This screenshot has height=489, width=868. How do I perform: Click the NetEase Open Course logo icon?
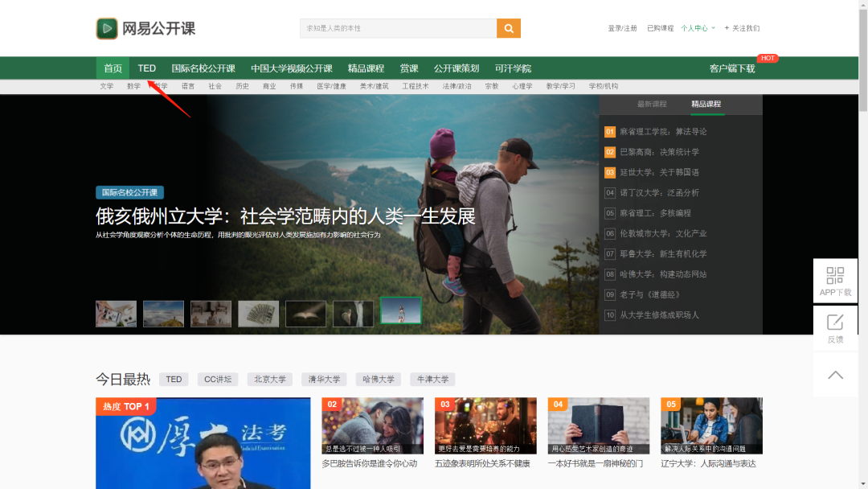pyautogui.click(x=107, y=28)
